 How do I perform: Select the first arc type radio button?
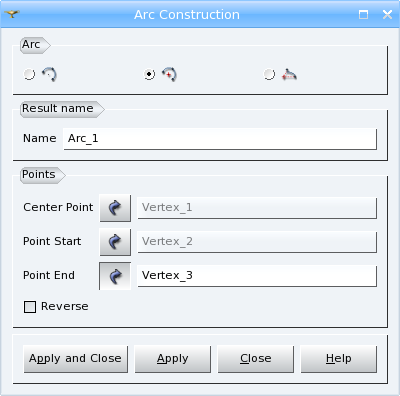coord(29,74)
